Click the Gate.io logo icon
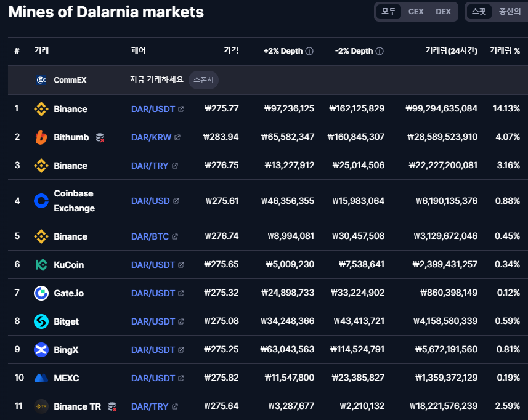This screenshot has height=420, width=528. (41, 293)
